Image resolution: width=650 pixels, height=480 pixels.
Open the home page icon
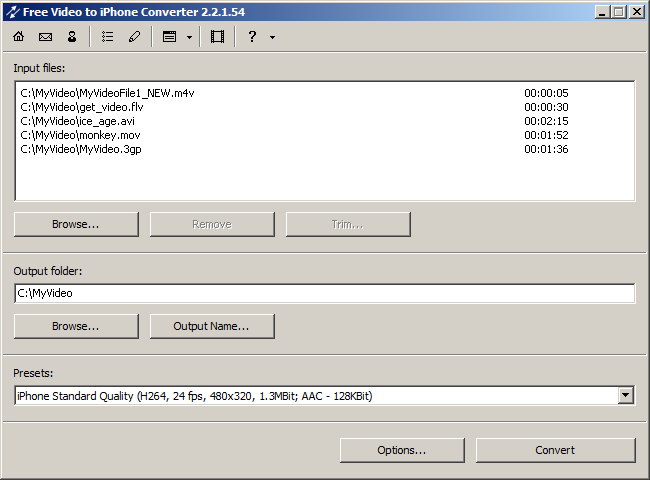click(19, 37)
